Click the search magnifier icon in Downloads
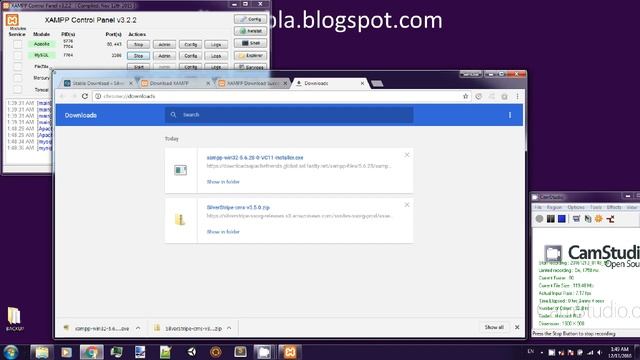The height and width of the screenshot is (360, 640). click(x=173, y=115)
